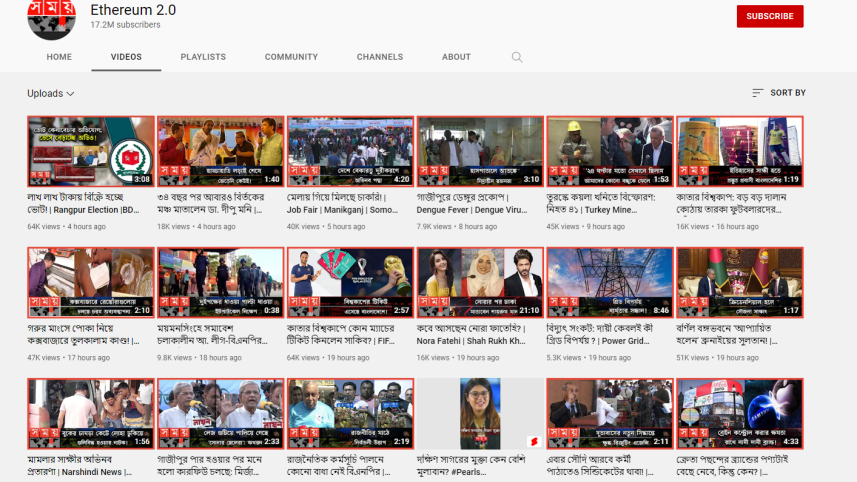Open Turkey Mine video title link

(601, 203)
